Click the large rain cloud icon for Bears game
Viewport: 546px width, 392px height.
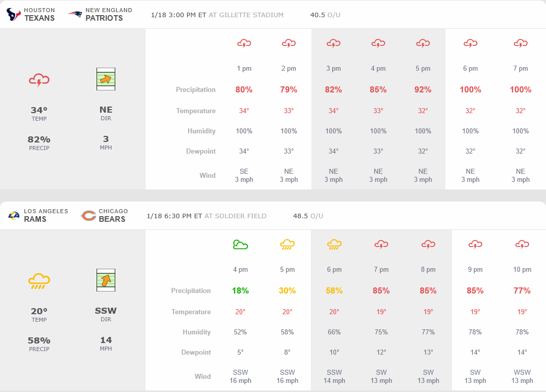[x=39, y=281]
